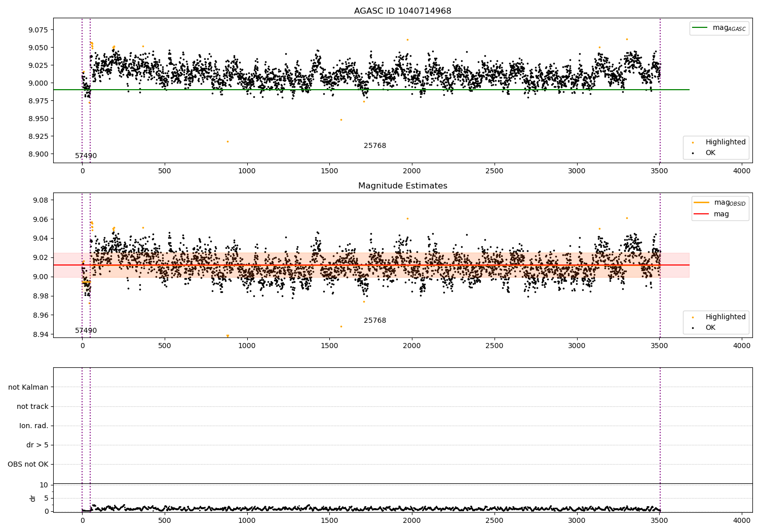
Task: Click the 'Magnitude Estimates' subplot title
Action: click(402, 186)
